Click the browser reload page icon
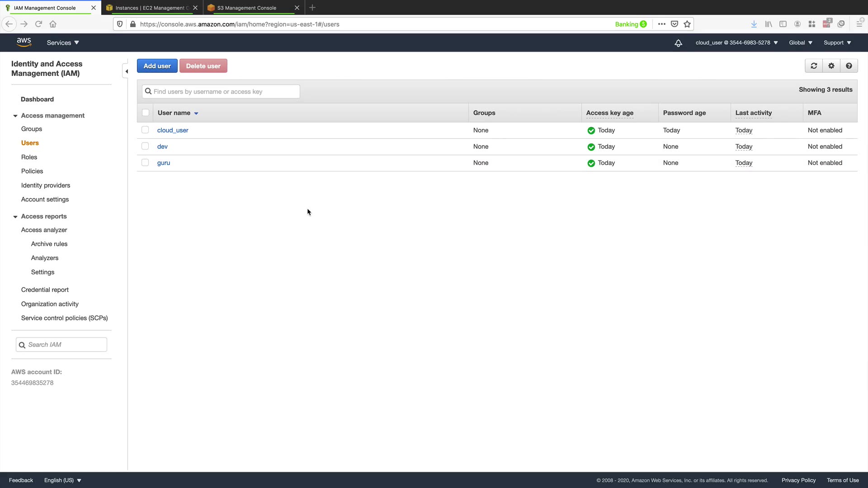The image size is (868, 488). coord(38,24)
